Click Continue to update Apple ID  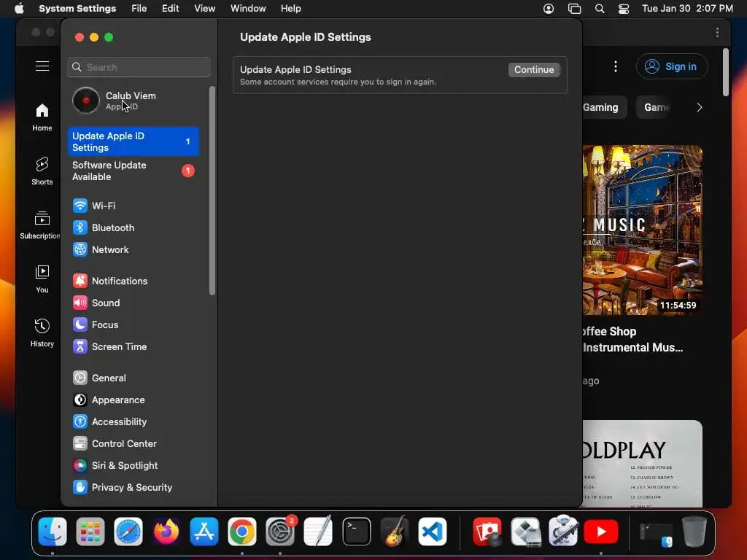coord(533,69)
